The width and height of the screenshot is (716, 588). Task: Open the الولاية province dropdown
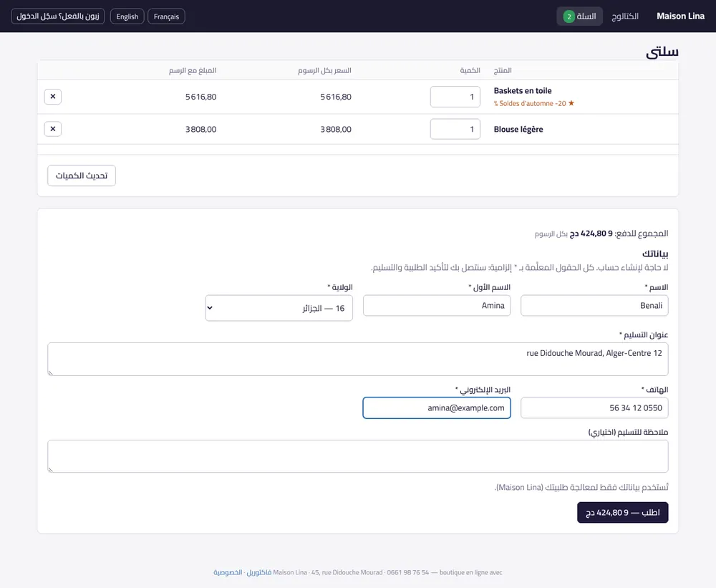coord(279,308)
